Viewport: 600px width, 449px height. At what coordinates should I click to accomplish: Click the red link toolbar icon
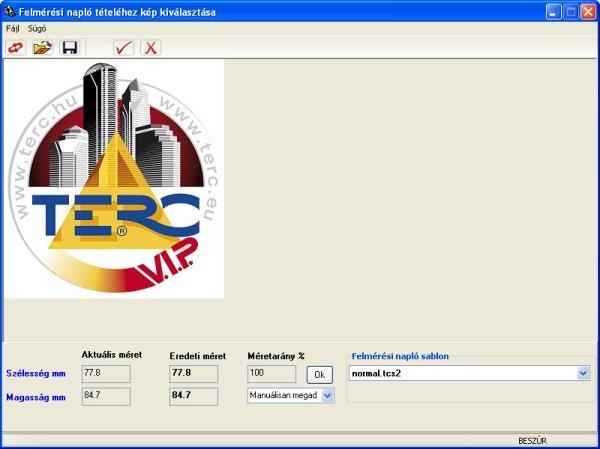pyautogui.click(x=16, y=48)
